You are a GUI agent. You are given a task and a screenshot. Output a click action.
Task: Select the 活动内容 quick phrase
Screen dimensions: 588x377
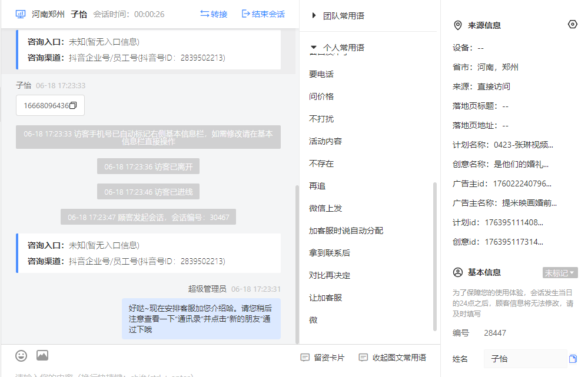point(325,141)
